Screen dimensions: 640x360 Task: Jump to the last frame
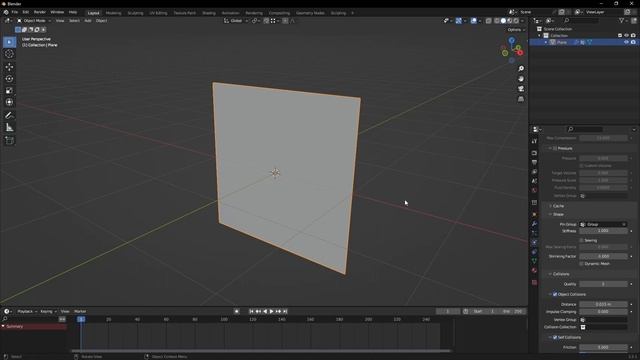[285, 311]
